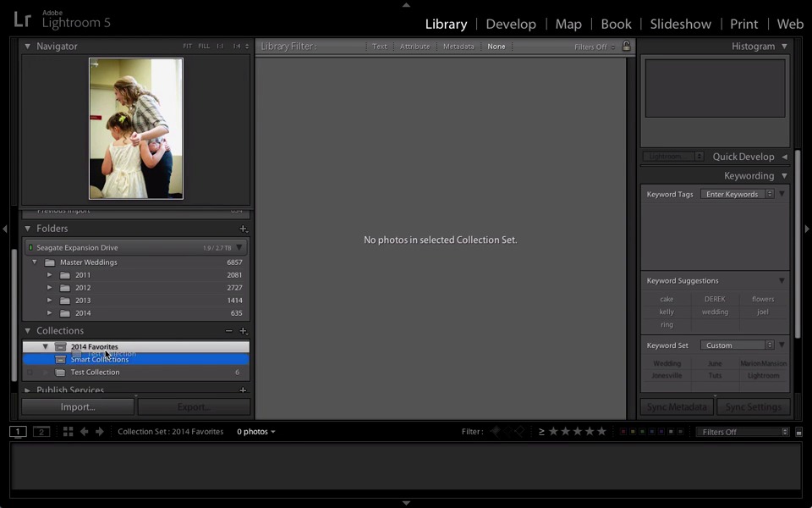Add a publish service with plus icon
Viewport: 812px width, 508px height.
point(243,389)
